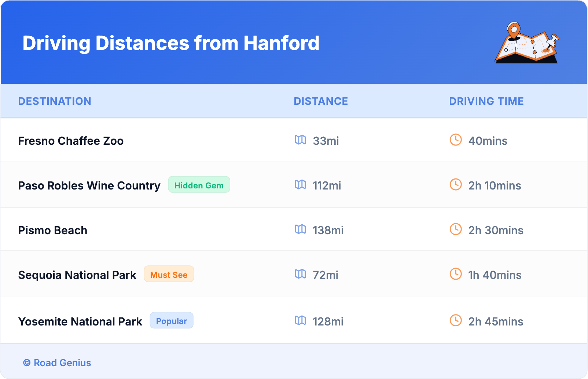This screenshot has width=588, height=379.
Task: Click the Driving Distances from Hanford title
Action: point(171,43)
